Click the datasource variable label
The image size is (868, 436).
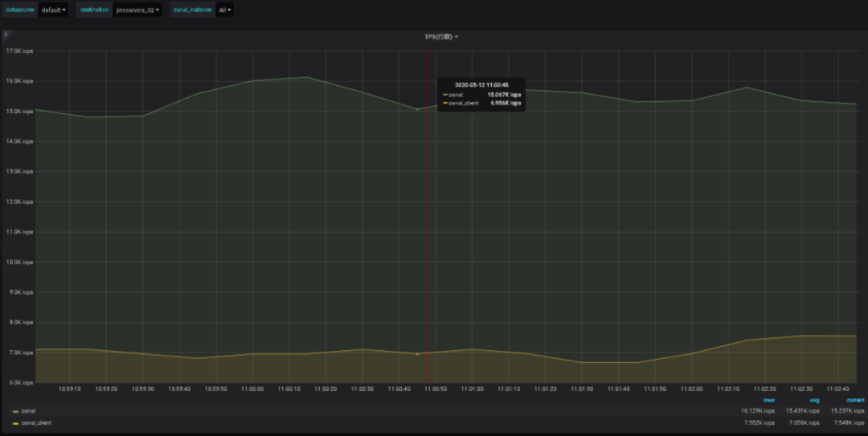coord(19,10)
